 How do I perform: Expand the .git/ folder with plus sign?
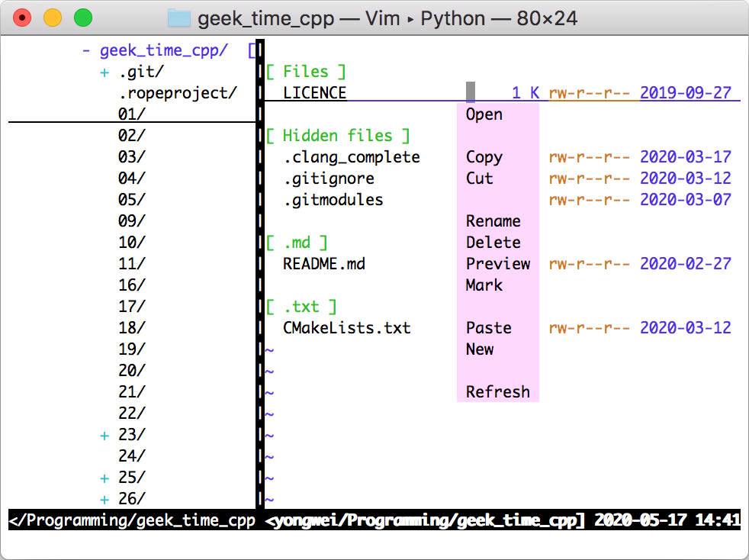point(104,72)
